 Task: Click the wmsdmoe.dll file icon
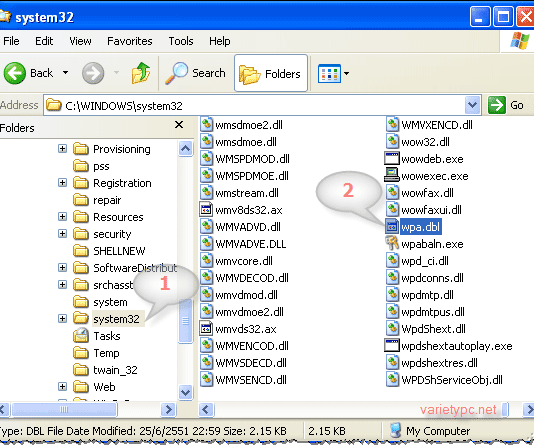coord(206,142)
